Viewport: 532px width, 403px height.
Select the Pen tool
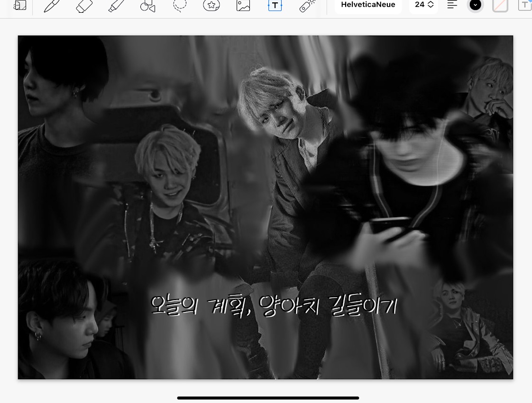52,6
